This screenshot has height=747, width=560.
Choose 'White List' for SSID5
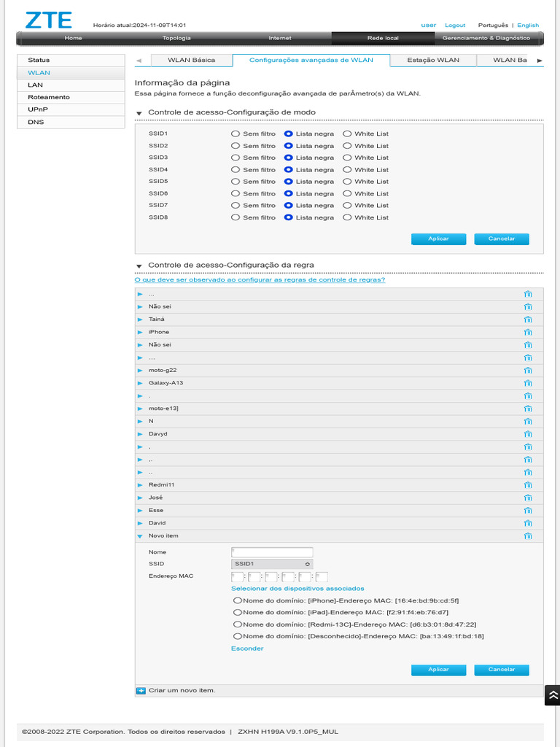[x=347, y=182]
